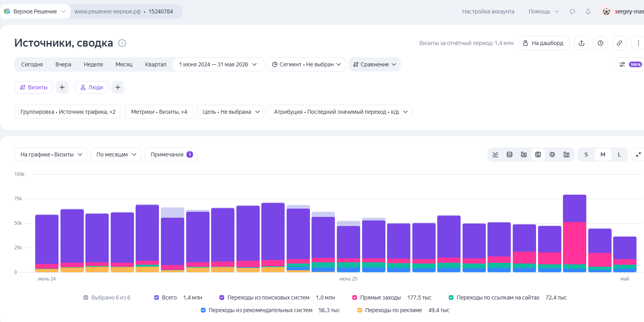The height and width of the screenshot is (322, 644).
Task: Toggle Переходы по рекламе checkbox
Action: coord(360,310)
